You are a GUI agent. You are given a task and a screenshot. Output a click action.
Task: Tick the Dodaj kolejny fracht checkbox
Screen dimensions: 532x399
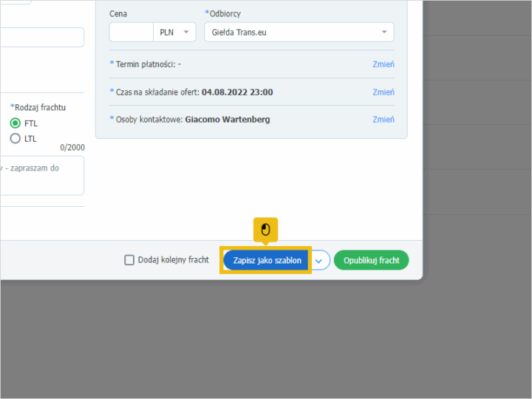click(x=129, y=260)
